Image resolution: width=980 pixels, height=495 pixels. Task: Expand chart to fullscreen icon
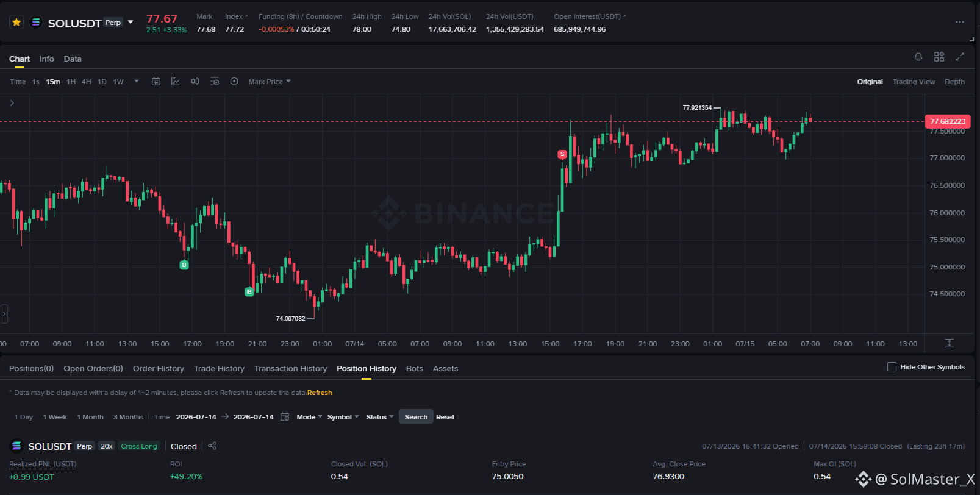click(x=960, y=57)
